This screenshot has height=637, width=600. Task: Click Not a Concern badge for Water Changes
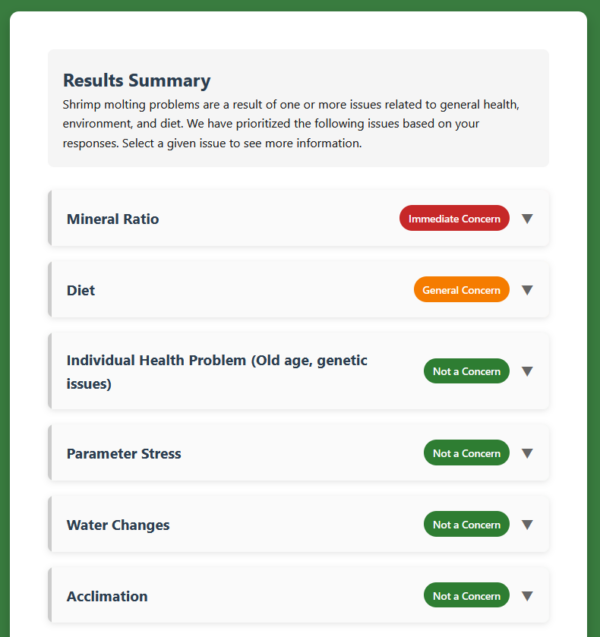point(466,525)
